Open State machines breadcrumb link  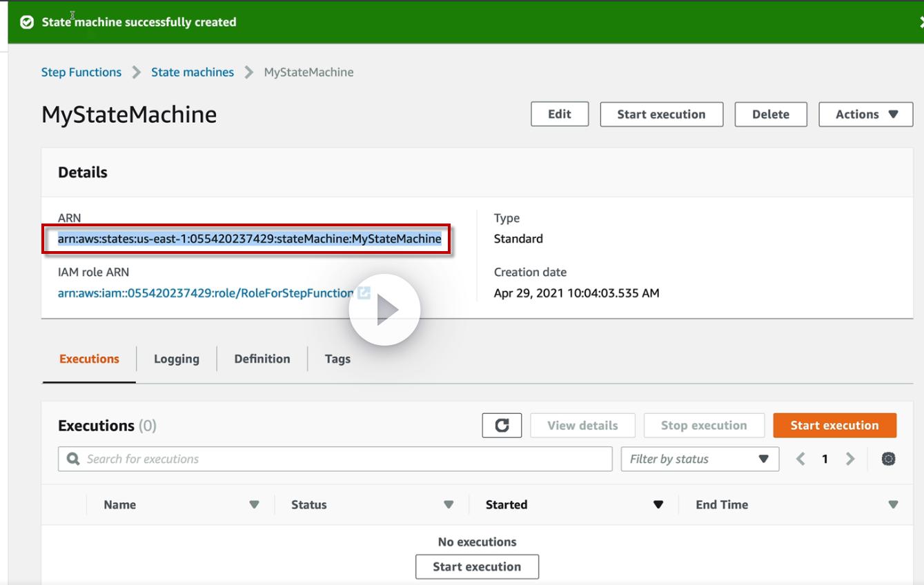[x=193, y=72]
